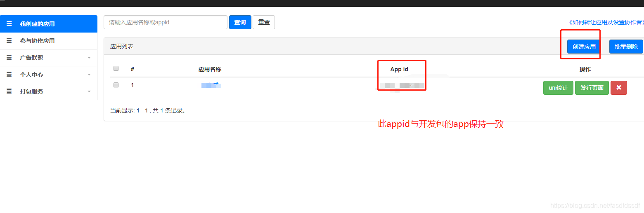Viewport: 644px width, 213px height.
Task: Expand the 广告联盟 dropdown arrow
Action: 89,58
